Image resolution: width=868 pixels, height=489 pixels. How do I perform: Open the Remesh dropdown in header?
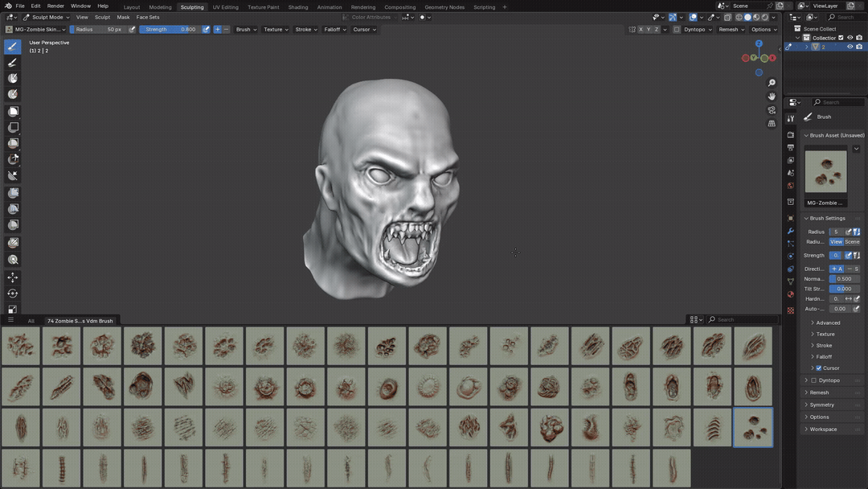tap(731, 29)
